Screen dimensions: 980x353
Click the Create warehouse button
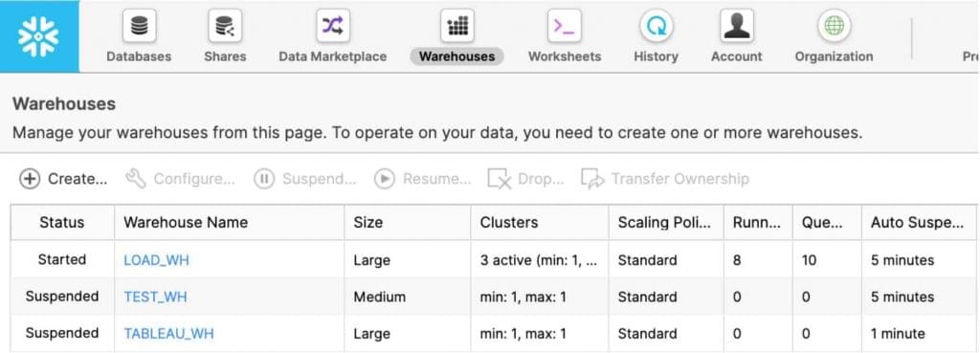63,179
